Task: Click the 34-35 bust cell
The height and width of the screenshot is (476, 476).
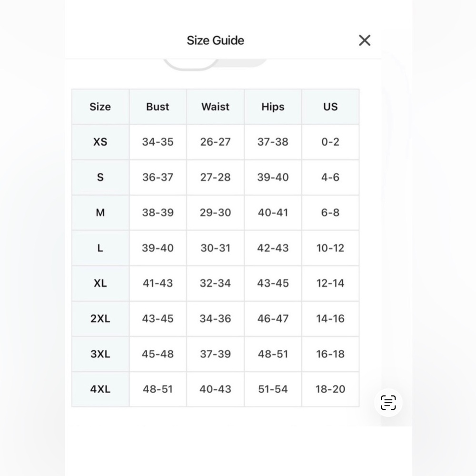Action: point(158,142)
